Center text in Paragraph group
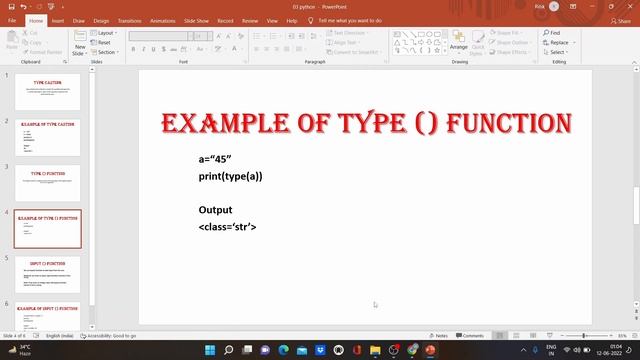 [267, 49]
